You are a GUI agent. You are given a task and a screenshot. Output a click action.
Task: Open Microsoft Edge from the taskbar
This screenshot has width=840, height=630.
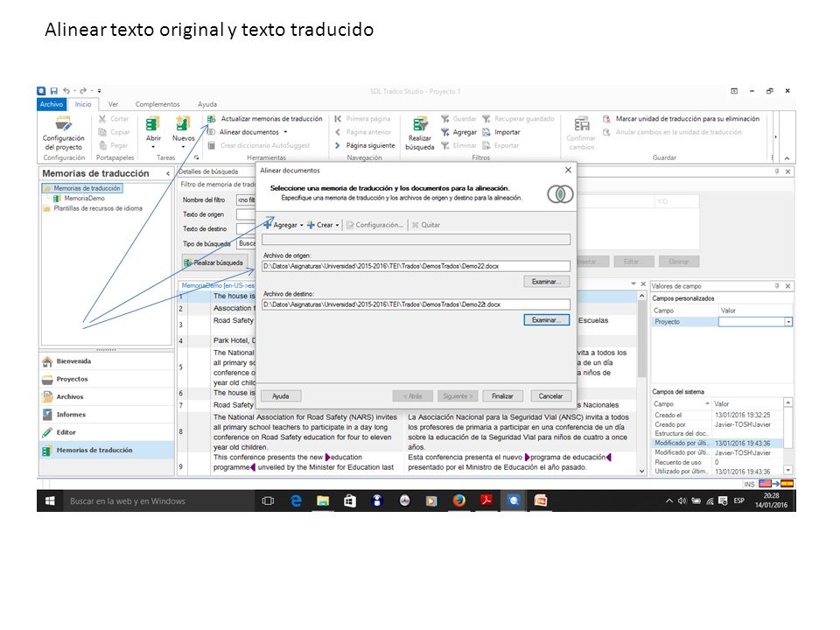(x=296, y=501)
